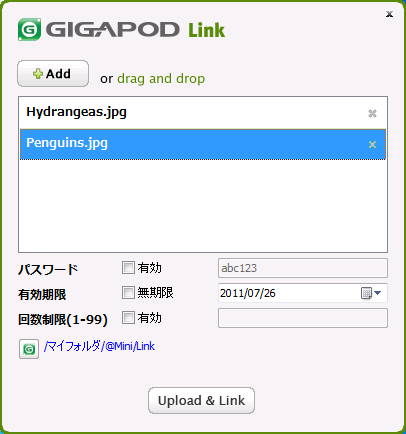Enable the 回数制限 有効 checkbox
406x434 pixels.
pos(128,318)
